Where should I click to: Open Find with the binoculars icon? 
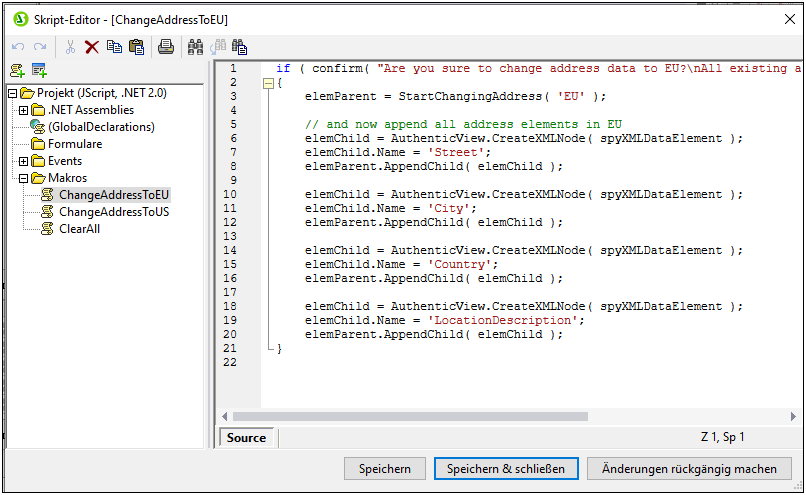(195, 46)
